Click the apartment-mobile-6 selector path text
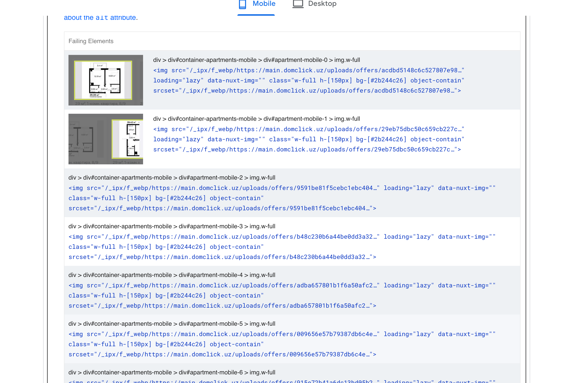588x383 pixels. tap(172, 372)
